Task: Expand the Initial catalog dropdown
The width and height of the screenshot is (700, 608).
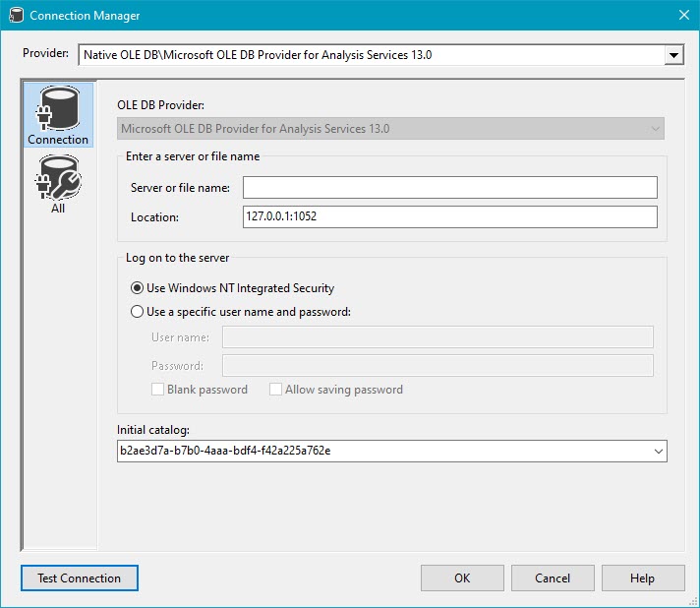Action: (657, 452)
